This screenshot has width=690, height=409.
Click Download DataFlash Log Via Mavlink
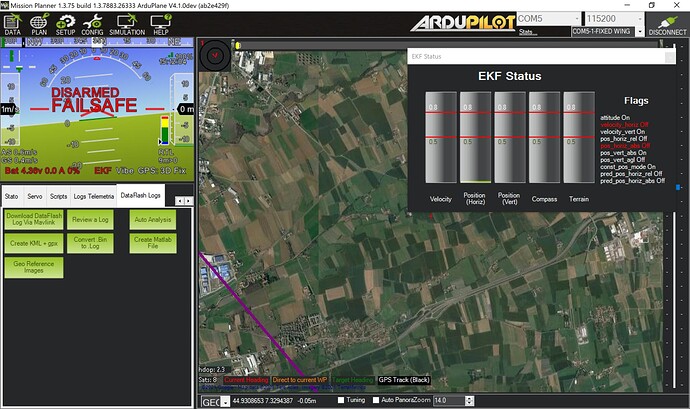[34, 219]
